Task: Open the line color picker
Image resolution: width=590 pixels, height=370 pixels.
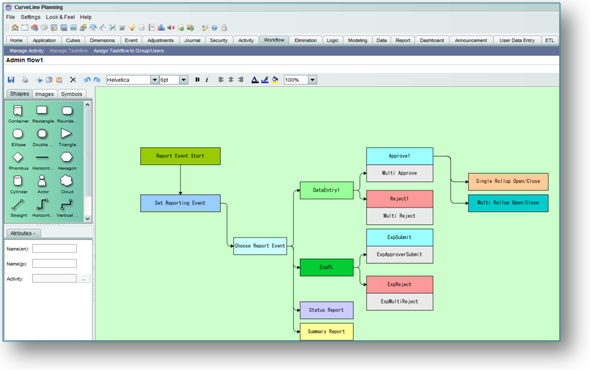Action: pos(265,80)
